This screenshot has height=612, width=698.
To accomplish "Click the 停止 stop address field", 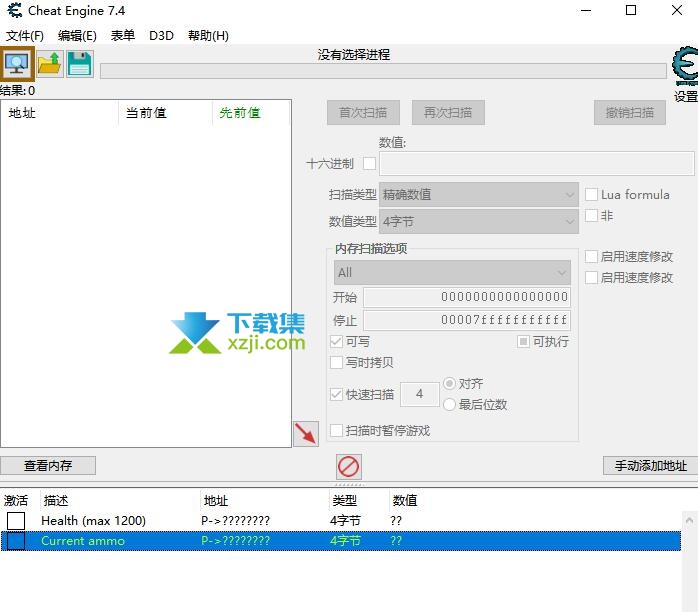I will [467, 320].
